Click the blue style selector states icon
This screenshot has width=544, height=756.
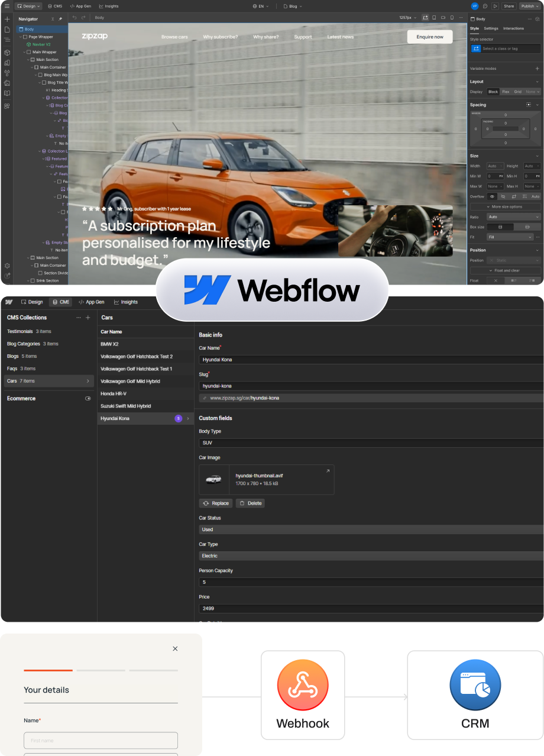476,49
